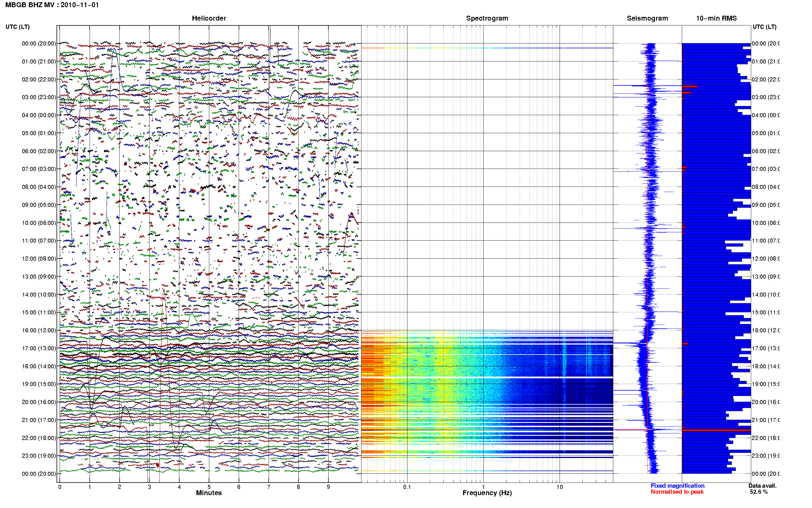Click the '10' frequency tick label

pos(560,487)
